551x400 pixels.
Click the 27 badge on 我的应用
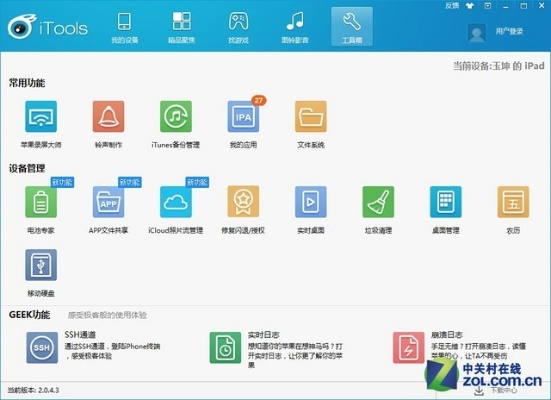tap(259, 101)
